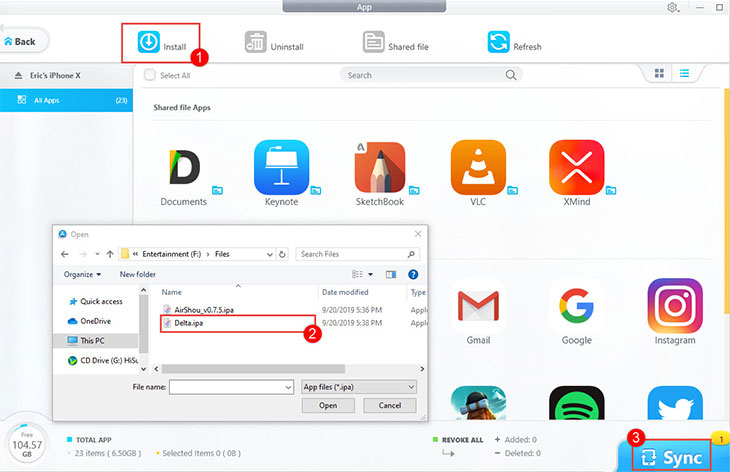Viewport: 730px width, 472px height.
Task: Open the Organize menu
Action: point(82,274)
